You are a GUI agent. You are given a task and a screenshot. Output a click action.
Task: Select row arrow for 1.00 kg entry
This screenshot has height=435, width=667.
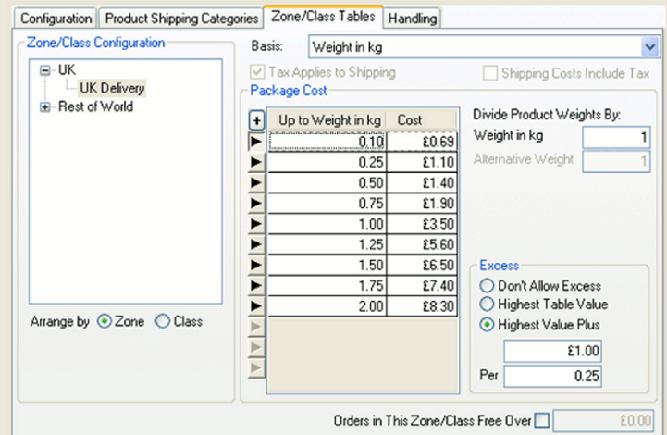click(257, 225)
